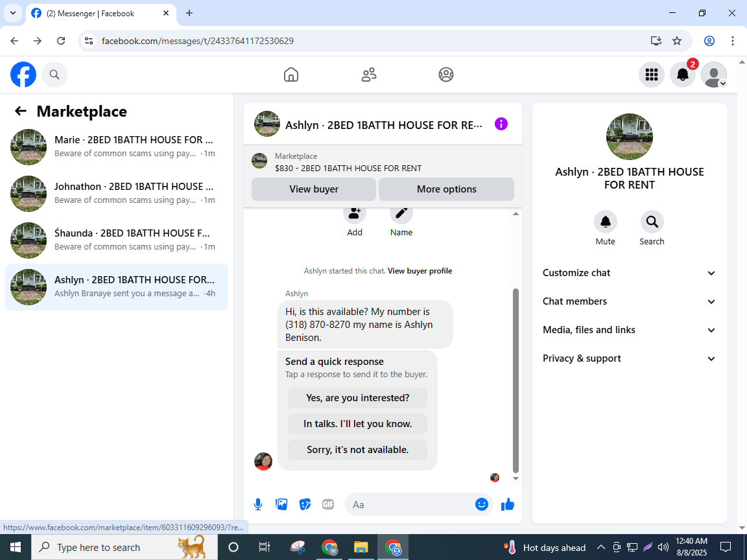Click the chat scrollbar down arrow
The width and height of the screenshot is (747, 560).
(516, 478)
